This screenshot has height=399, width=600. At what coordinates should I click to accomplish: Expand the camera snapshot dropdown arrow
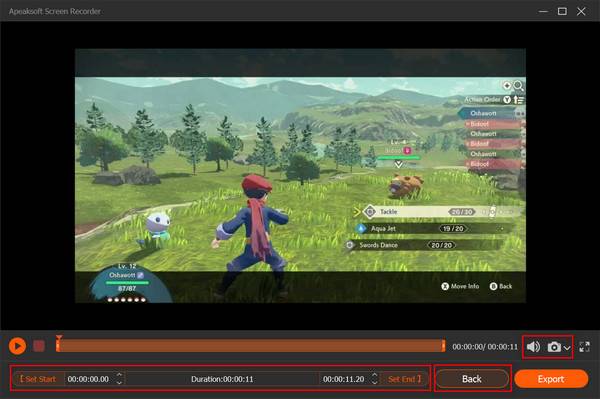(567, 348)
